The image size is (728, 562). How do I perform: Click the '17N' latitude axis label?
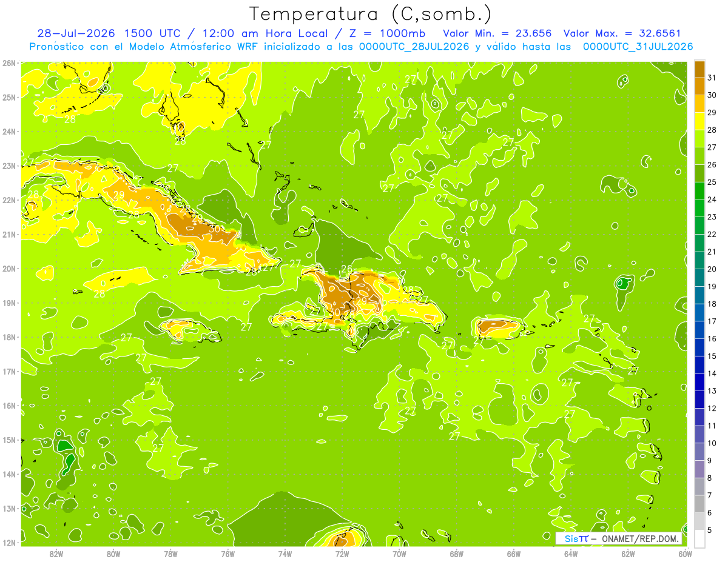pos(8,371)
